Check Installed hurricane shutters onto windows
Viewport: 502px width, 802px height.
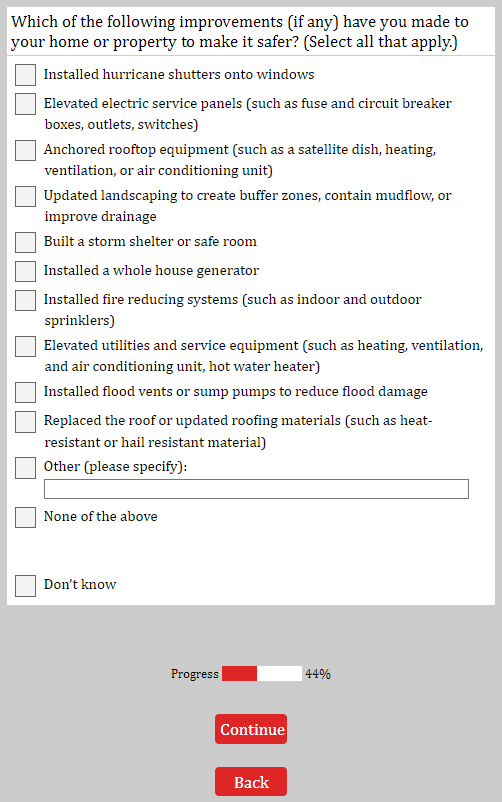click(25, 75)
